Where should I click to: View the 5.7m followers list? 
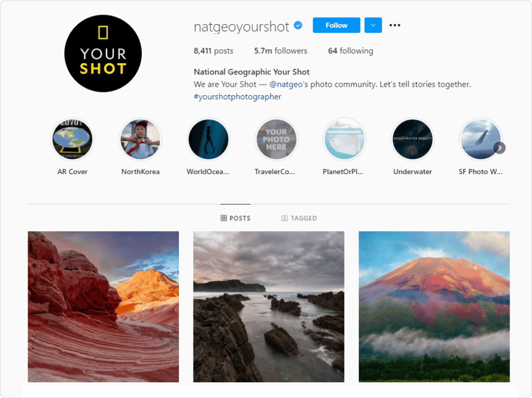(x=281, y=51)
